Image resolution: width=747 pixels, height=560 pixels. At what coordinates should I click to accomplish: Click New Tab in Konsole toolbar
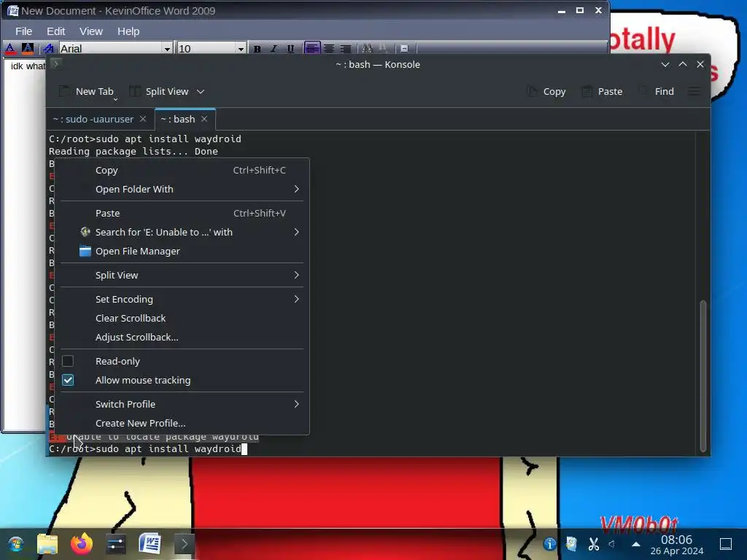pyautogui.click(x=86, y=91)
